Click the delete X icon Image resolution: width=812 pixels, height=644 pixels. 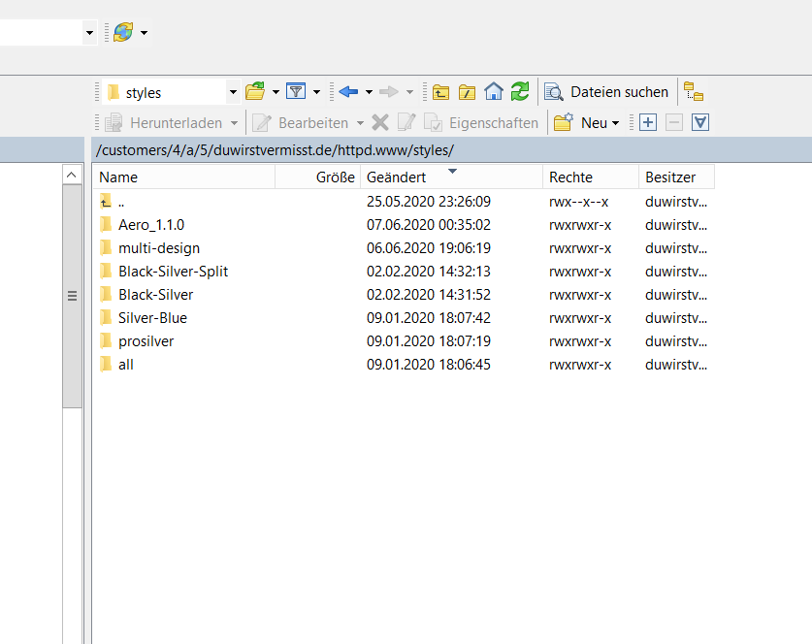(380, 123)
